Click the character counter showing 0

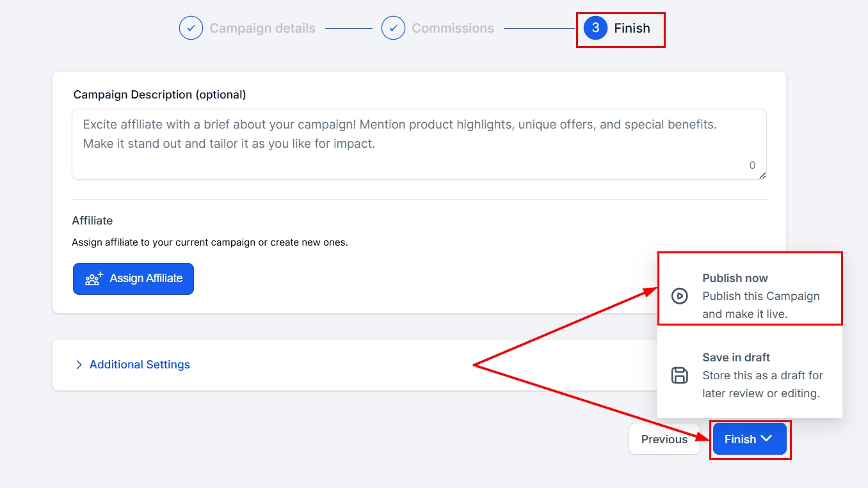click(752, 165)
